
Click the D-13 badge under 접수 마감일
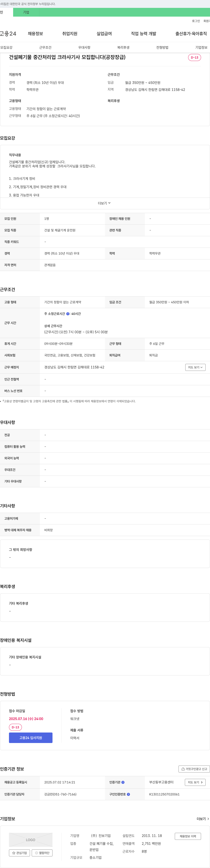pyautogui.click(x=16, y=727)
